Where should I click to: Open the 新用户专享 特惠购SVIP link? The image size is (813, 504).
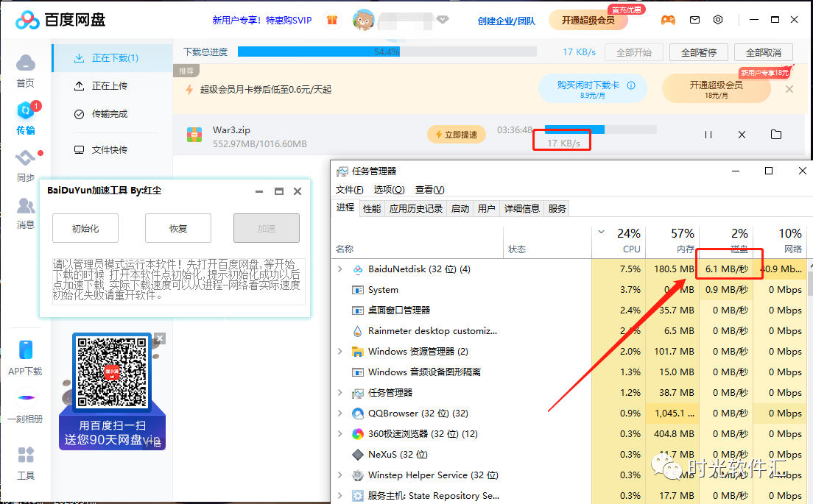coord(262,20)
